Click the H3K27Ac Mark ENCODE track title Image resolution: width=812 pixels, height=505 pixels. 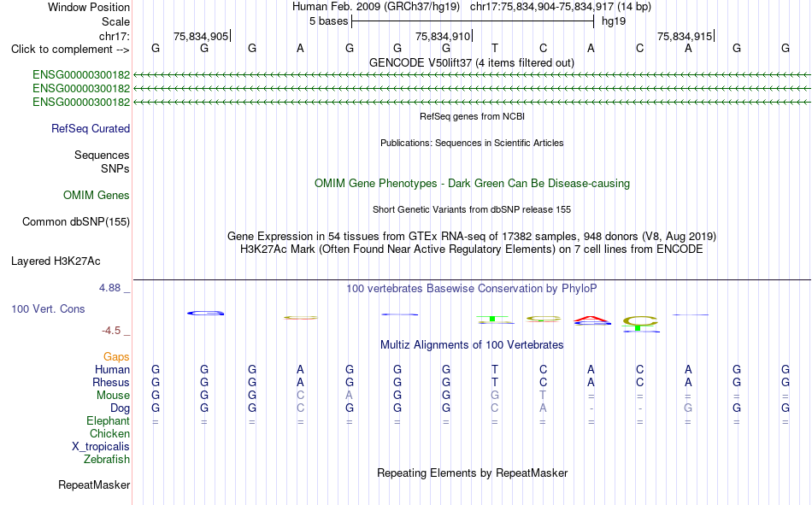pyautogui.click(x=472, y=250)
